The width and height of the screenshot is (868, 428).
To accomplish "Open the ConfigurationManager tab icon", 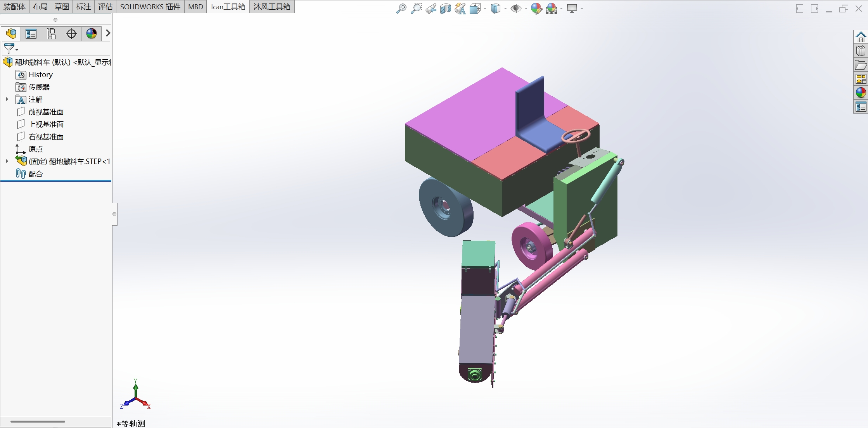I will pyautogui.click(x=51, y=34).
